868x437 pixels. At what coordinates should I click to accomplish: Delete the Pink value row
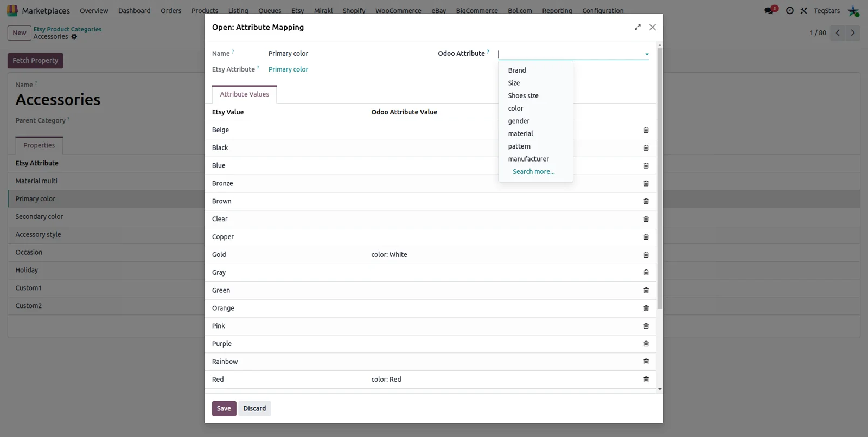point(646,326)
